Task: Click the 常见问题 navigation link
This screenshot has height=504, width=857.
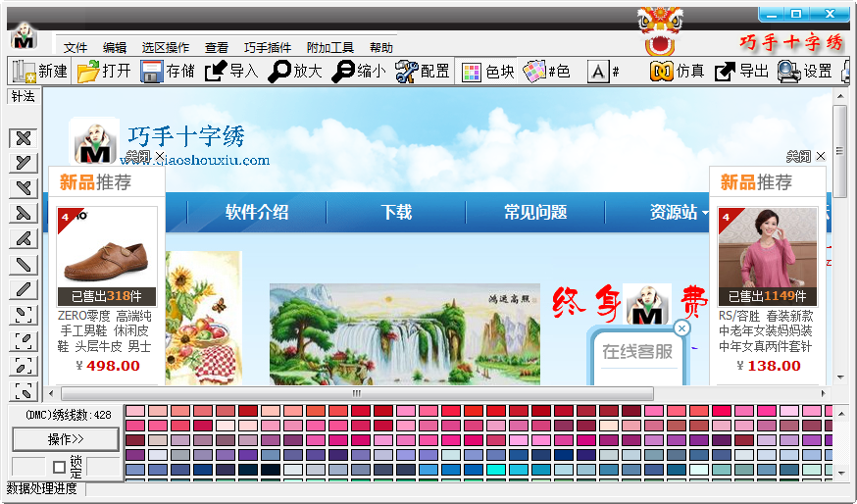Action: 535,212
